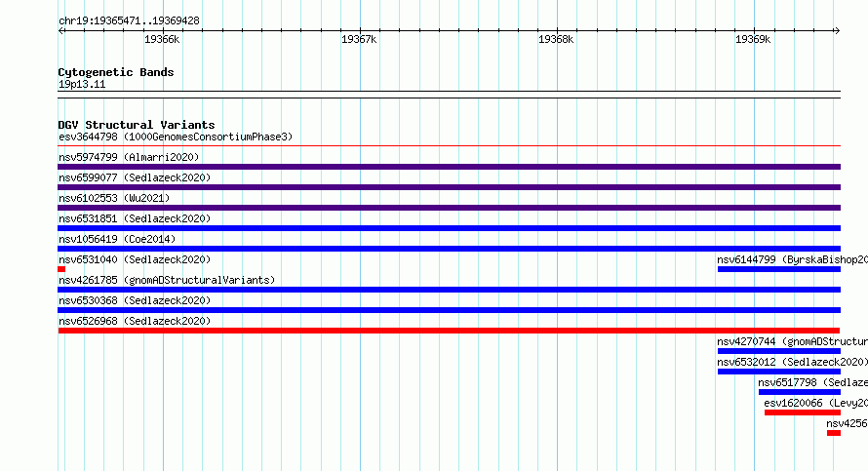The image size is (868, 471).
Task: Click the 19368k ruler tick label
Action: [x=556, y=39]
